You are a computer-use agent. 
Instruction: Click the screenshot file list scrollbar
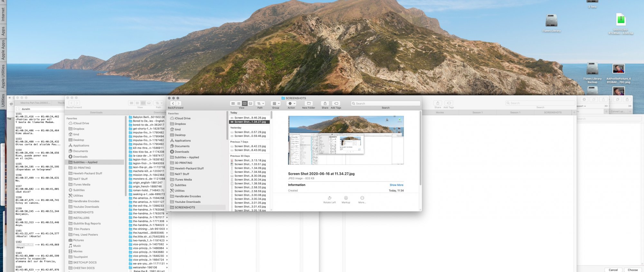(x=271, y=115)
